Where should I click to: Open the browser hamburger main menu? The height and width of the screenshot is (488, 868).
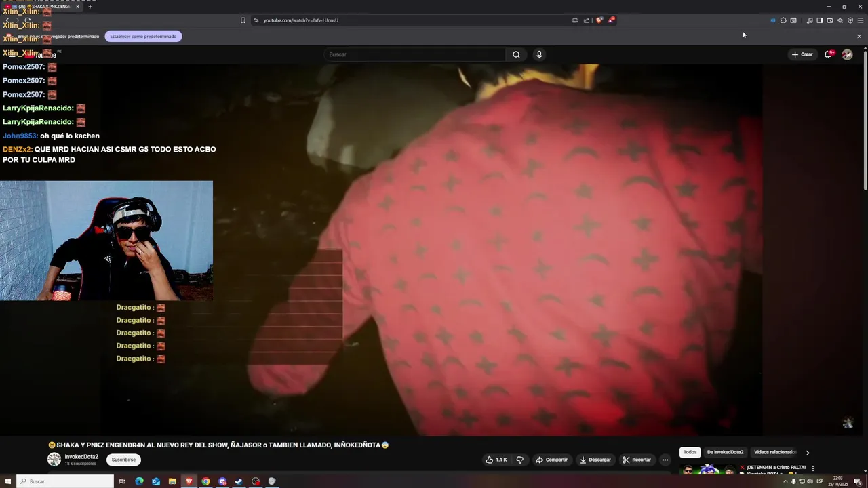(x=861, y=20)
